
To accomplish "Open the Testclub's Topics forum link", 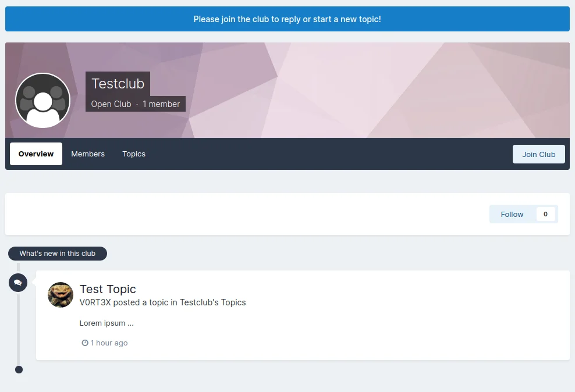I will point(212,302).
